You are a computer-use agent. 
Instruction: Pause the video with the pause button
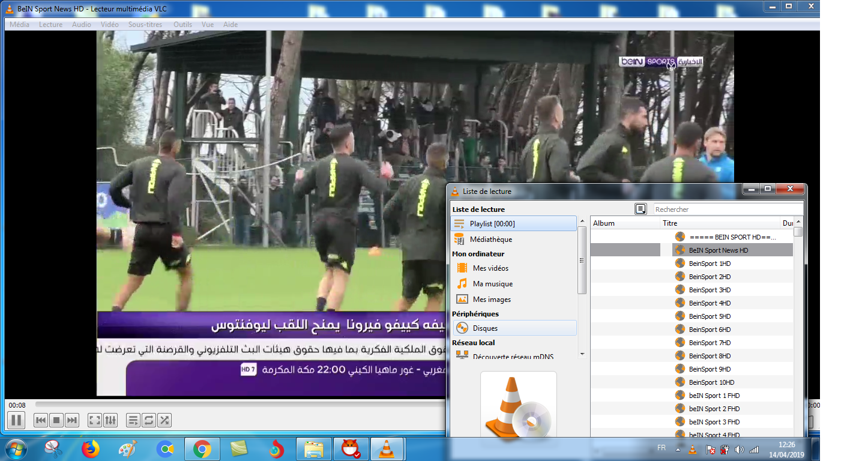(16, 420)
